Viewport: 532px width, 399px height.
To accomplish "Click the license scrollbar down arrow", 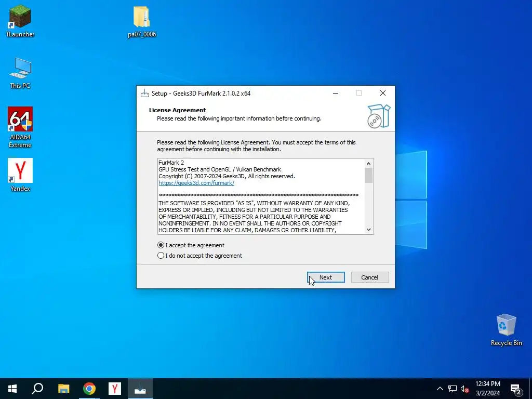I will click(368, 230).
